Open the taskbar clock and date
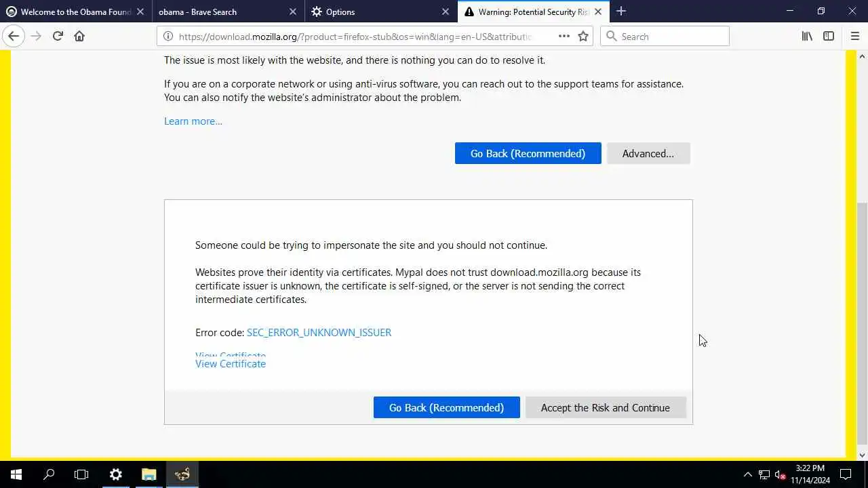Viewport: 868px width, 488px height. pos(810,474)
